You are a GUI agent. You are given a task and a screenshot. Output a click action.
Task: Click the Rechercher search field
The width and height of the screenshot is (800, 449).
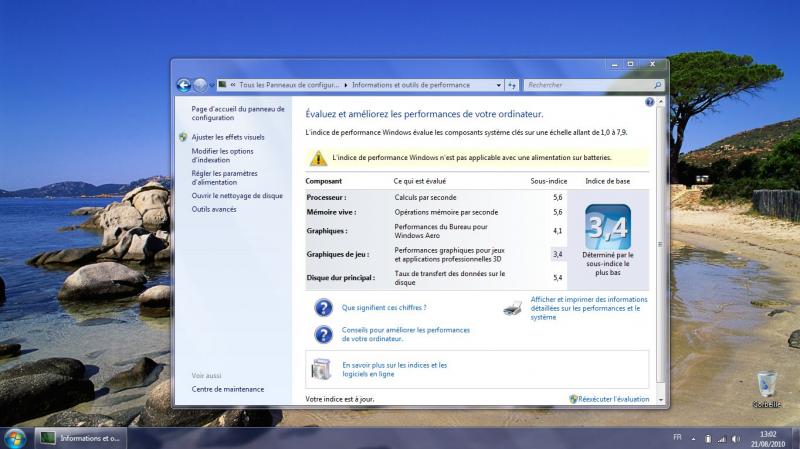pyautogui.click(x=585, y=85)
